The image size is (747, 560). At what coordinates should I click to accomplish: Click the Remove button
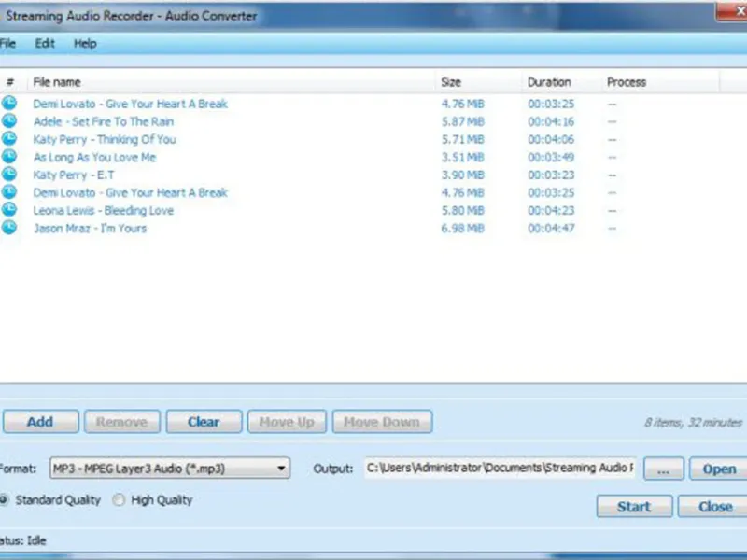122,422
